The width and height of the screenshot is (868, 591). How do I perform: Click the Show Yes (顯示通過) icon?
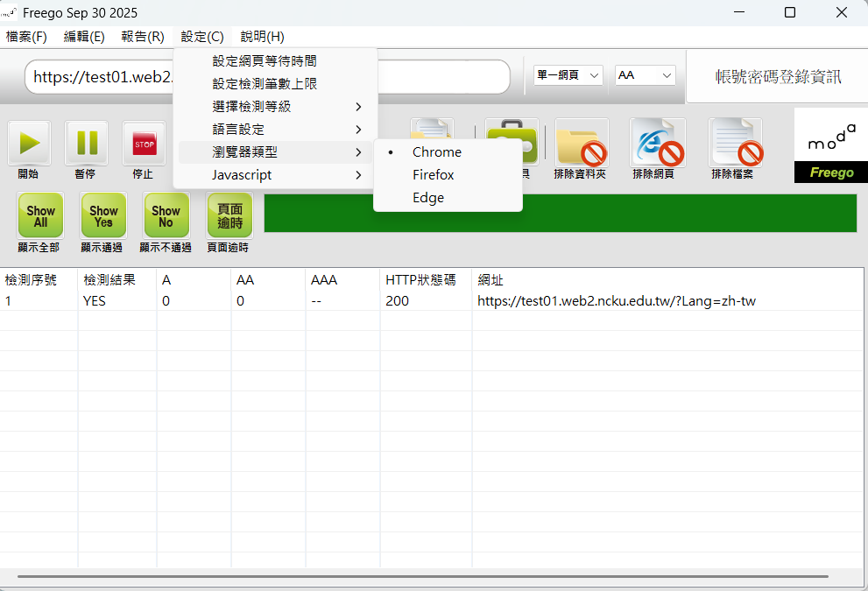point(103,215)
